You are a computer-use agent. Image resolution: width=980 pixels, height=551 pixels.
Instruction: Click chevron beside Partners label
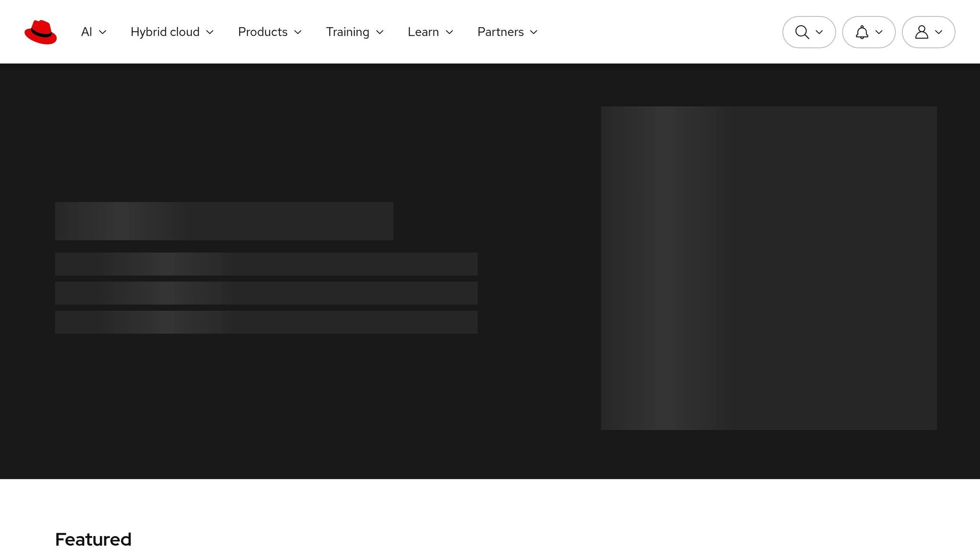[534, 32]
